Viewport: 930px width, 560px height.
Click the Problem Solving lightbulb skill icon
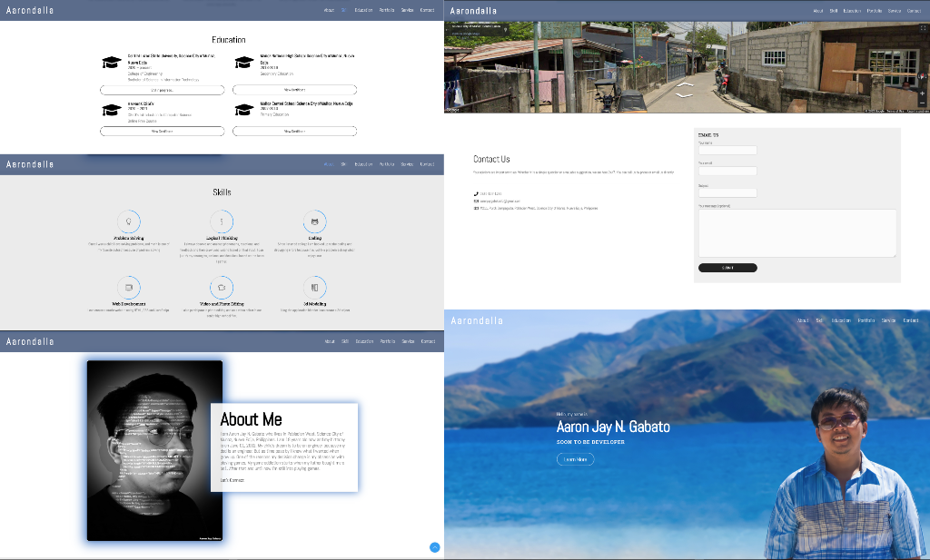pyautogui.click(x=129, y=221)
